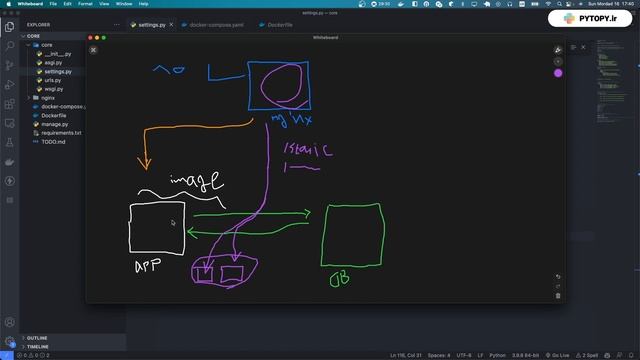Open the Extensions view
This screenshot has width=640, height=360.
(x=9, y=104)
